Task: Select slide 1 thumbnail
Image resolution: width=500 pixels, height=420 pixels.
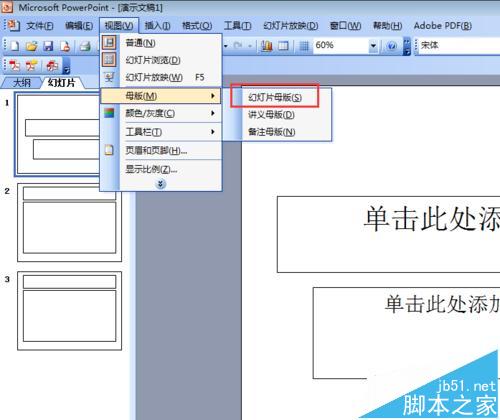Action: [x=58, y=135]
